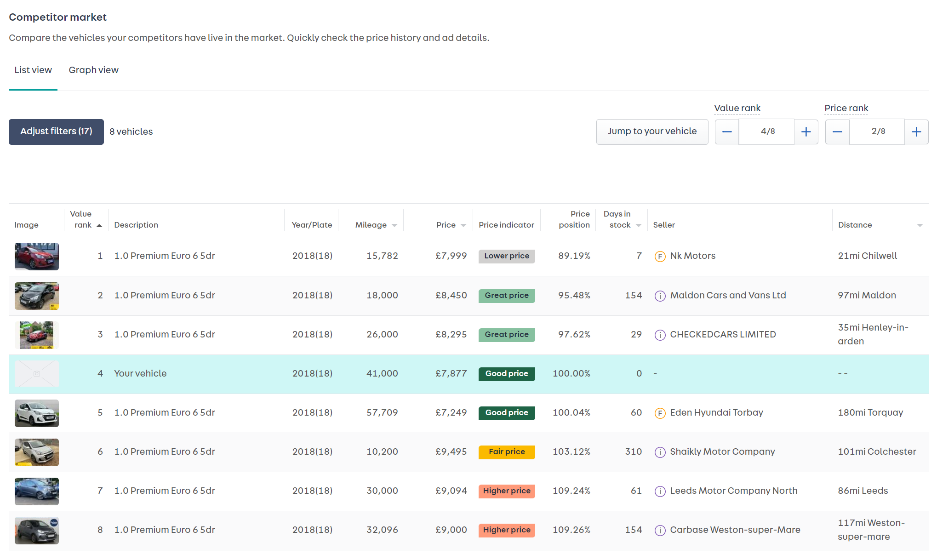The height and width of the screenshot is (560, 937).
Task: Sort by Mileage column arrow
Action: point(394,225)
